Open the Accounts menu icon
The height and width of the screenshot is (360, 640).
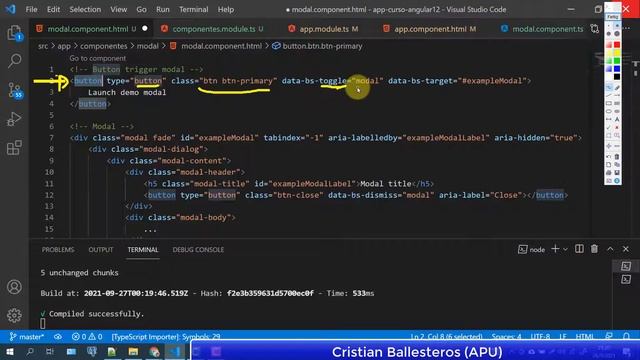pos(14,287)
